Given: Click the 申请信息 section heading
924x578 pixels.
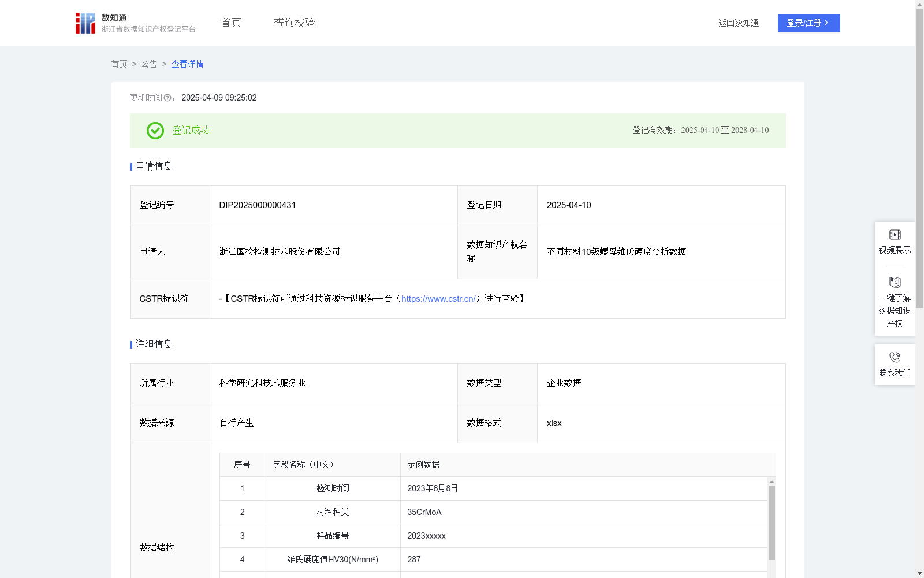Looking at the screenshot, I should (154, 166).
